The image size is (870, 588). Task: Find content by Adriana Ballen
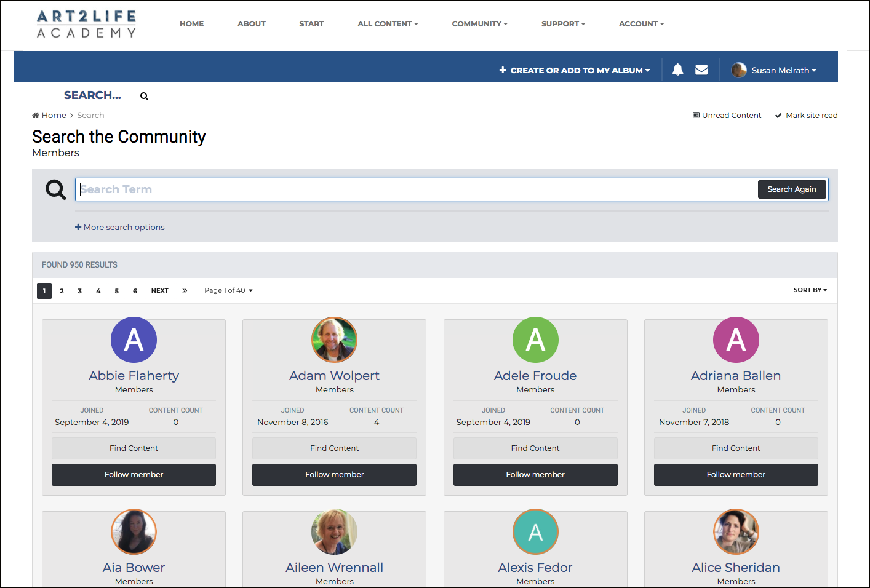click(736, 448)
